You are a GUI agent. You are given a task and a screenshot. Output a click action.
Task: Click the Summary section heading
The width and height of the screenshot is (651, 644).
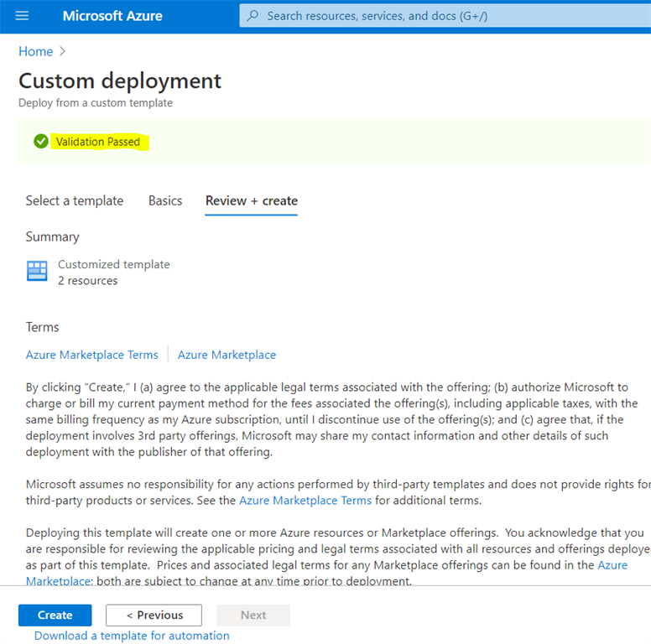pos(52,237)
